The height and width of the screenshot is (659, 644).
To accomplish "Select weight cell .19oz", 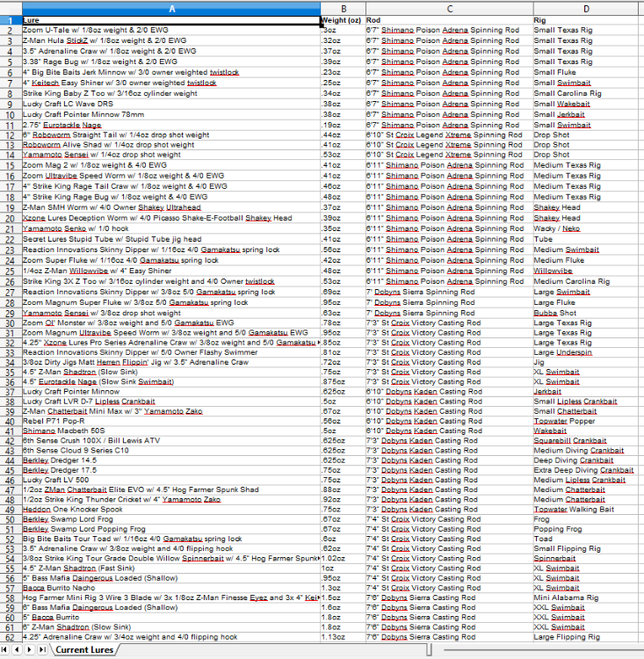I will click(343, 125).
